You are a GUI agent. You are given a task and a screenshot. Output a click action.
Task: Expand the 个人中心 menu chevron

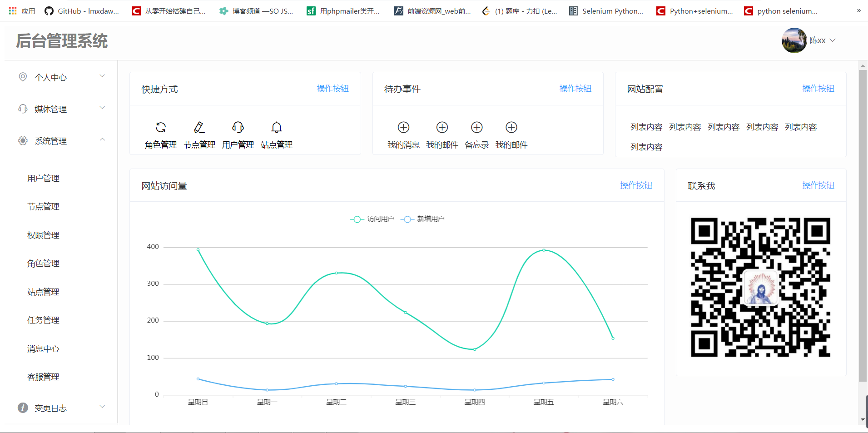[102, 76]
